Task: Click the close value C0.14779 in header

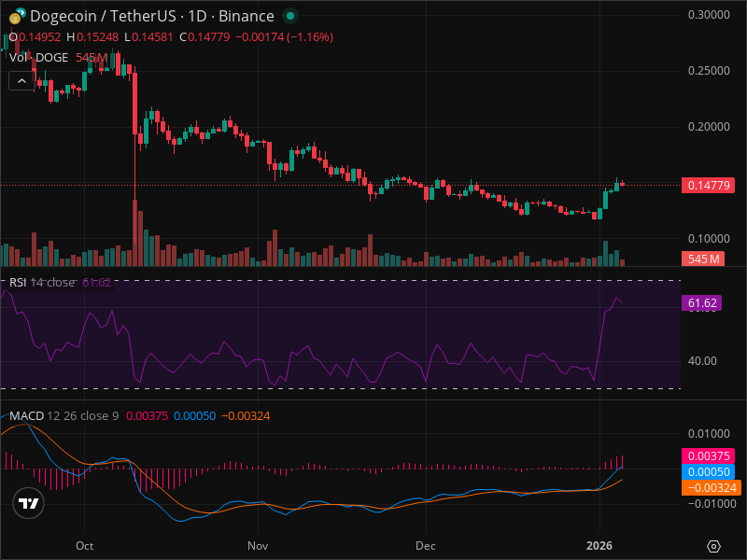Action: (204, 37)
